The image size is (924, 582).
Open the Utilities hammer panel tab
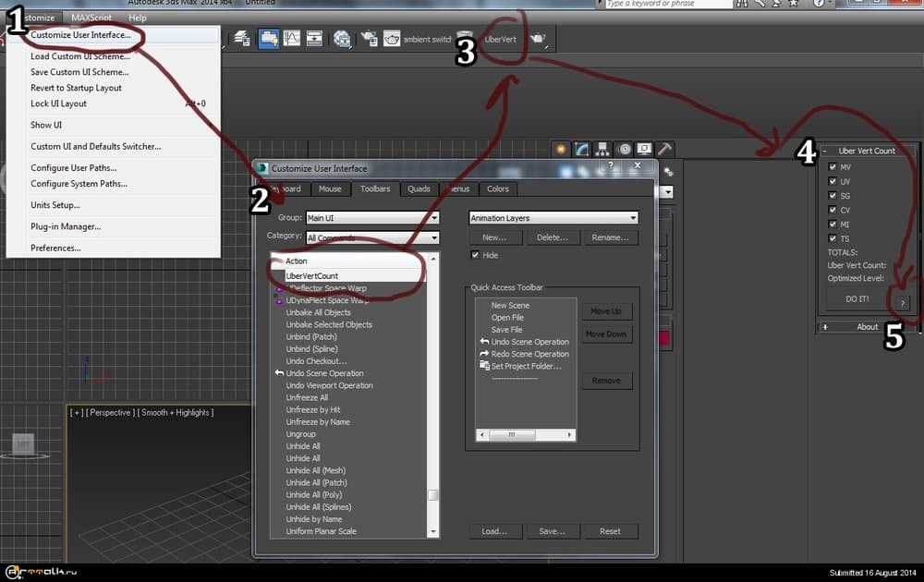point(664,150)
